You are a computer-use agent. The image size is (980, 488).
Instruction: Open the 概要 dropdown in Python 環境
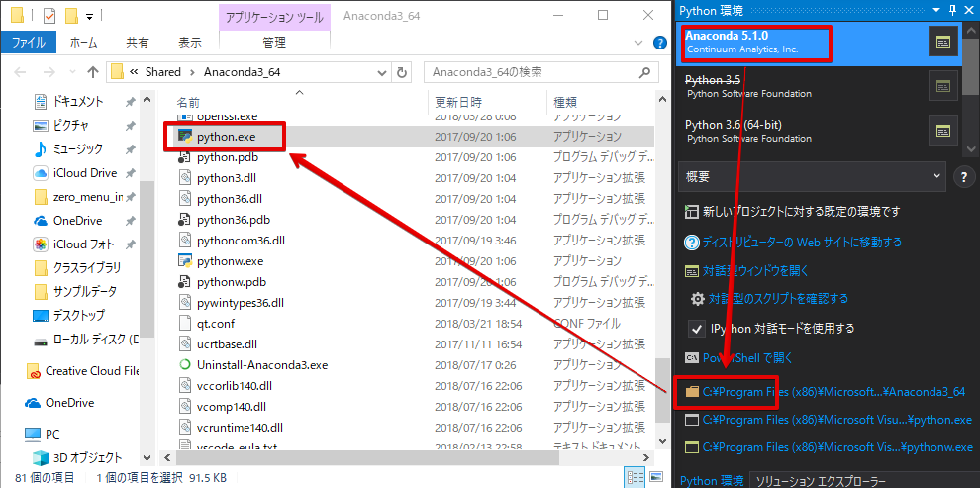click(x=813, y=177)
